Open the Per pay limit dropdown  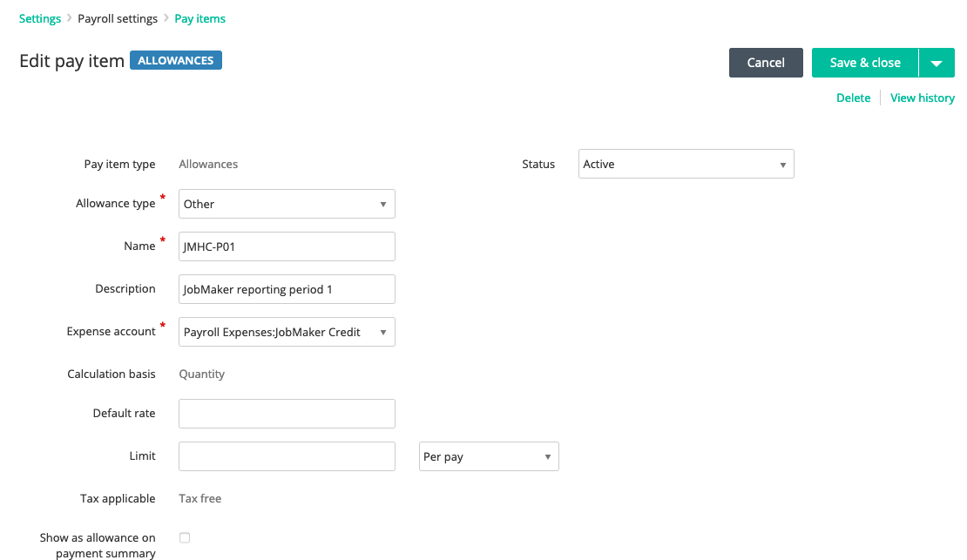tap(489, 456)
